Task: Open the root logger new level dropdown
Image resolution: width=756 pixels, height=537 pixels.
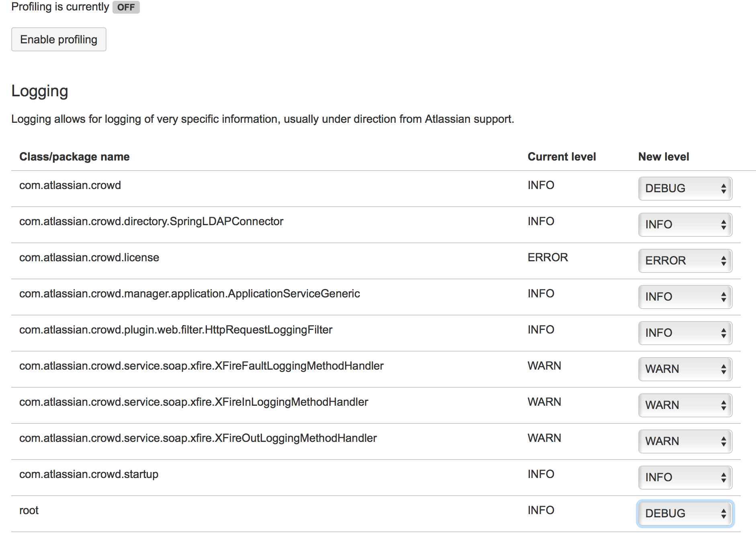Action: 685,513
